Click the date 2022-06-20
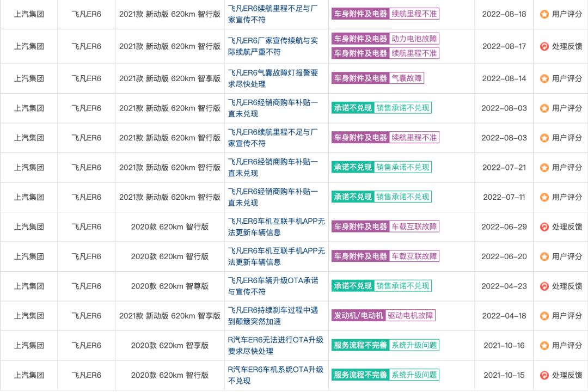Image resolution: width=588 pixels, height=392 pixels. [504, 256]
